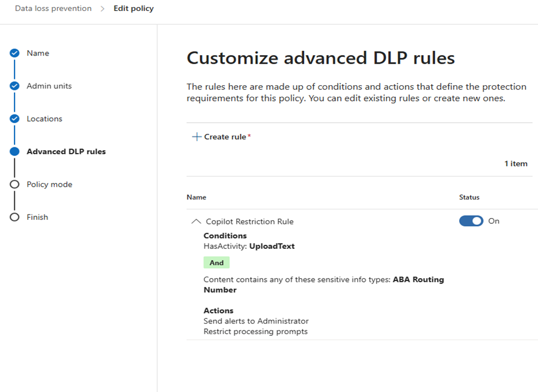
Task: Go to the Policy mode step
Action: pyautogui.click(x=49, y=184)
